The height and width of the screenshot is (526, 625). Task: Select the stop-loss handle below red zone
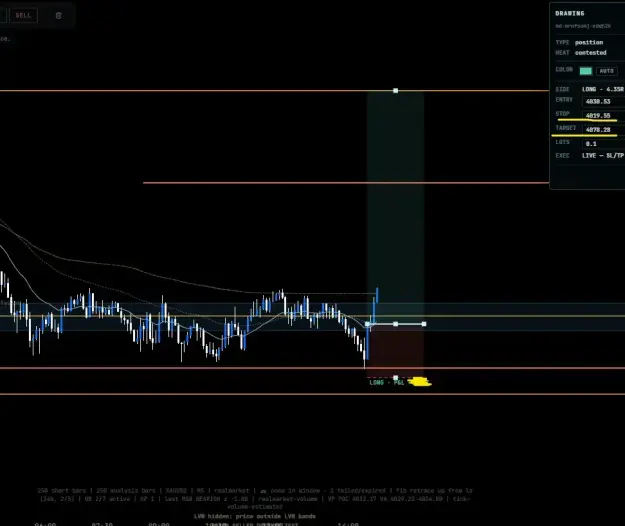click(x=395, y=377)
